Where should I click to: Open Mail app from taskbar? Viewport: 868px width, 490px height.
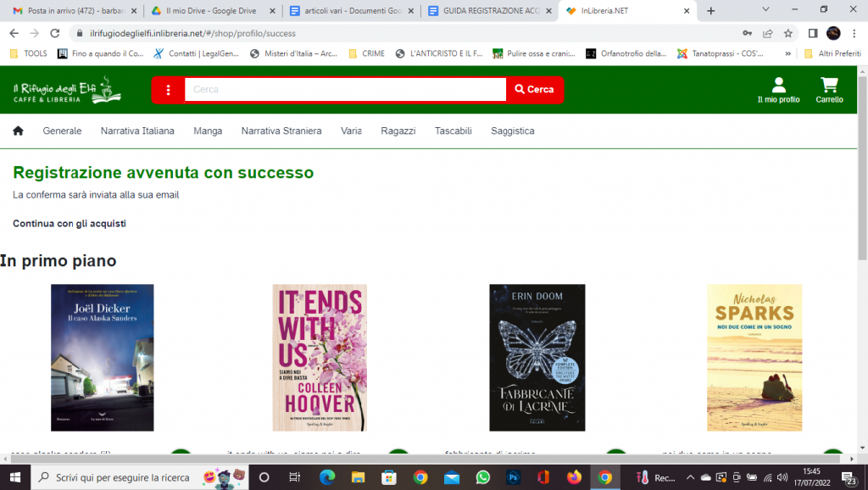pos(452,477)
